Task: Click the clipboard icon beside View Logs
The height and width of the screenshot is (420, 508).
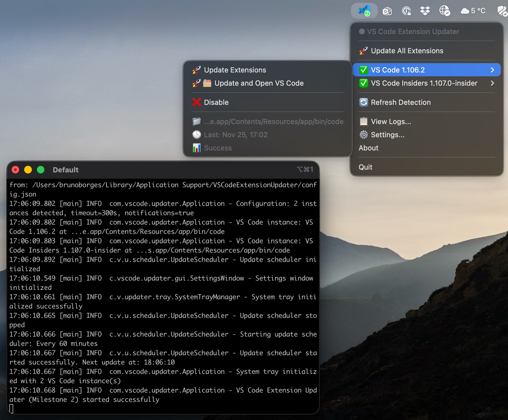Action: [x=364, y=122]
